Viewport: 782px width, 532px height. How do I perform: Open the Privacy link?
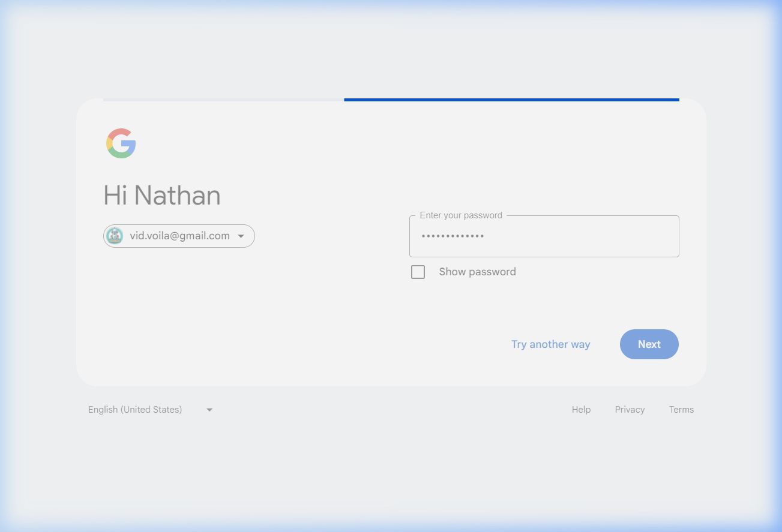click(630, 410)
